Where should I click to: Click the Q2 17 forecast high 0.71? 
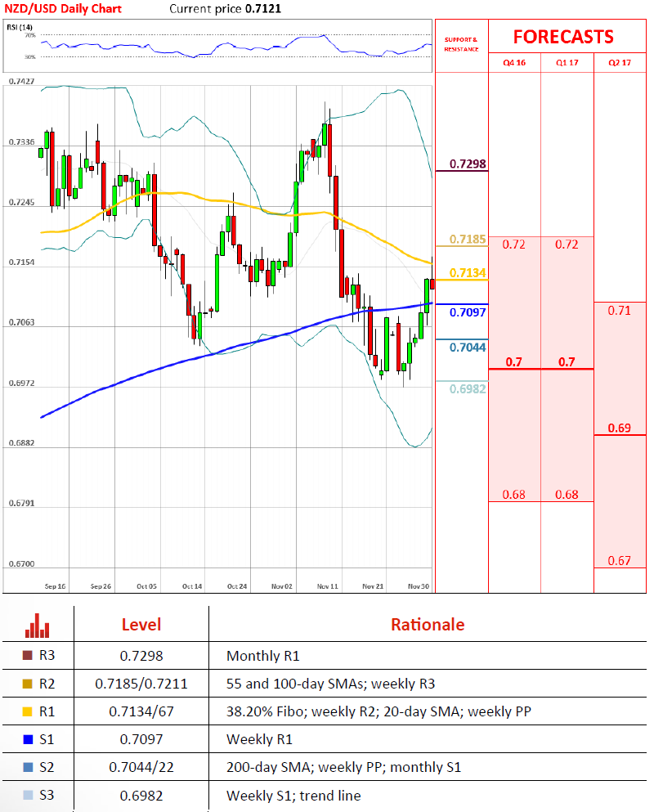pos(620,311)
